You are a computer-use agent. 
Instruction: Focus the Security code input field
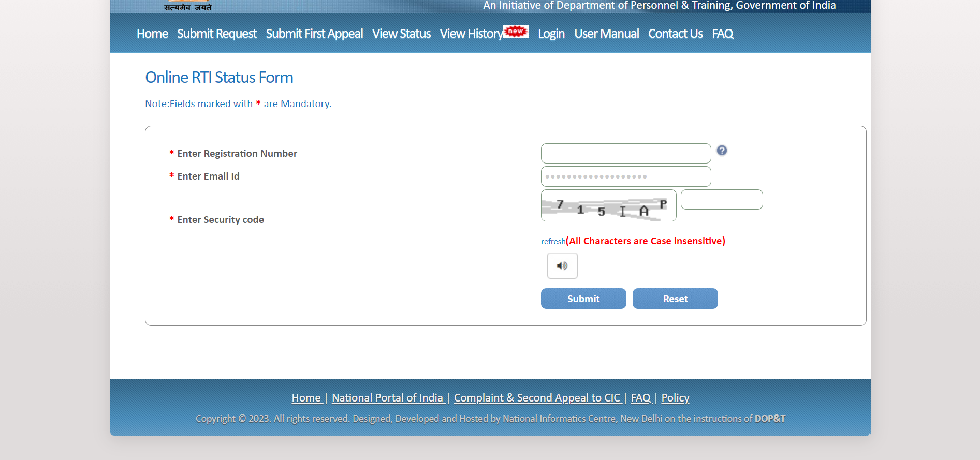[x=722, y=199]
